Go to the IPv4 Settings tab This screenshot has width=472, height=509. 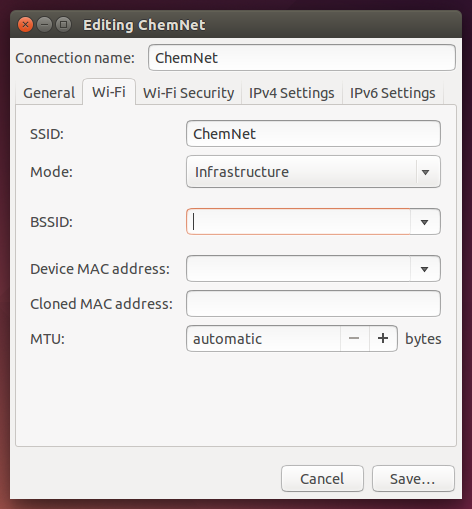292,93
